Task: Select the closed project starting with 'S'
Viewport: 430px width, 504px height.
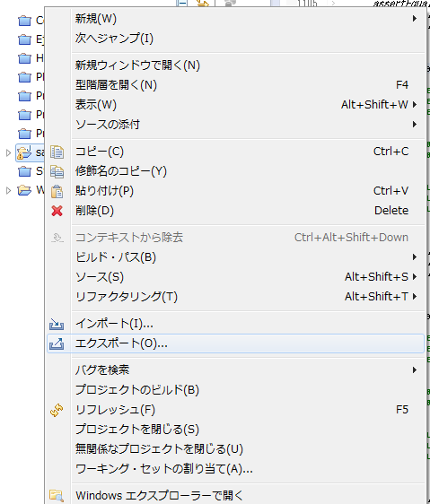Action: coord(31,171)
